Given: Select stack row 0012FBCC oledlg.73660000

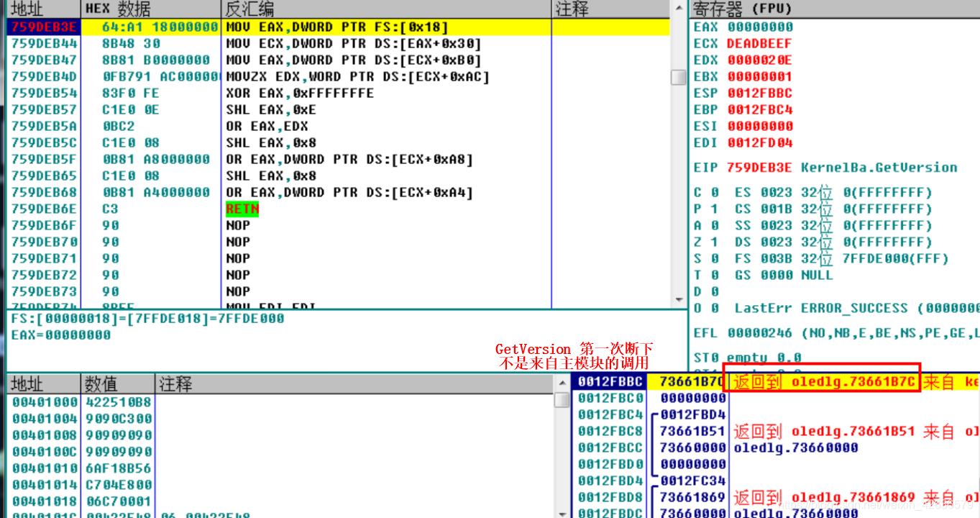Looking at the screenshot, I should (x=777, y=448).
